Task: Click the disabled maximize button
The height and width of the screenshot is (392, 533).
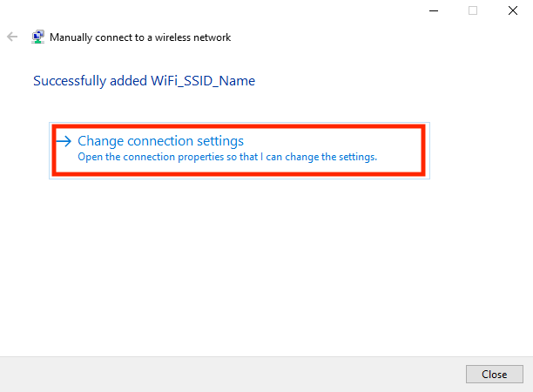Action: (473, 10)
